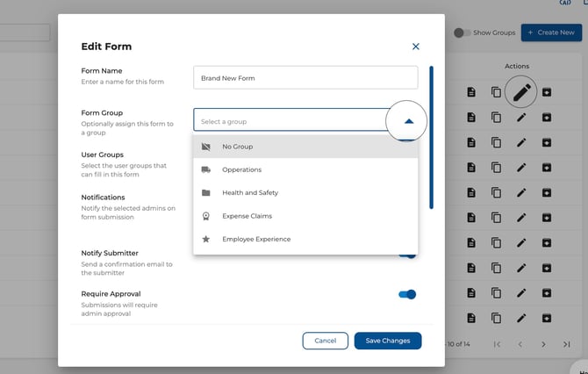Open the document icon in the first row
This screenshot has height=374, width=588.
(471, 92)
